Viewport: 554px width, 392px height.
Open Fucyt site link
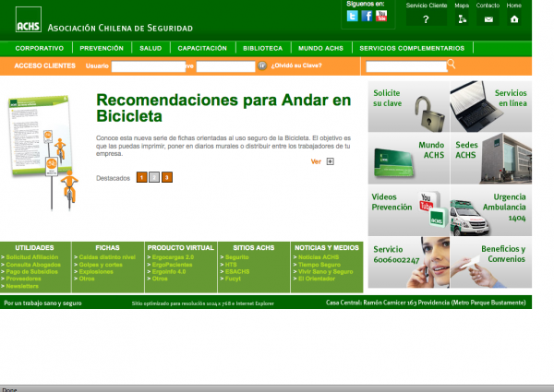233,279
